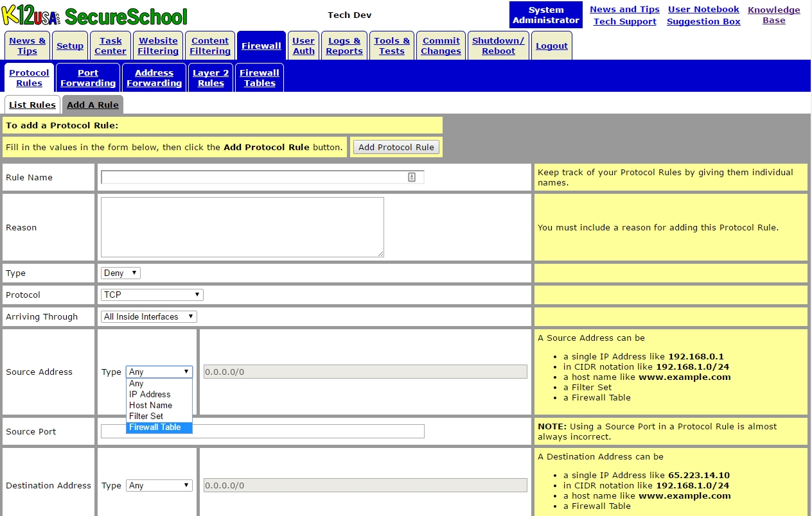The height and width of the screenshot is (516, 812).
Task: Click the autofill icon in Rule Name field
Action: [x=412, y=177]
